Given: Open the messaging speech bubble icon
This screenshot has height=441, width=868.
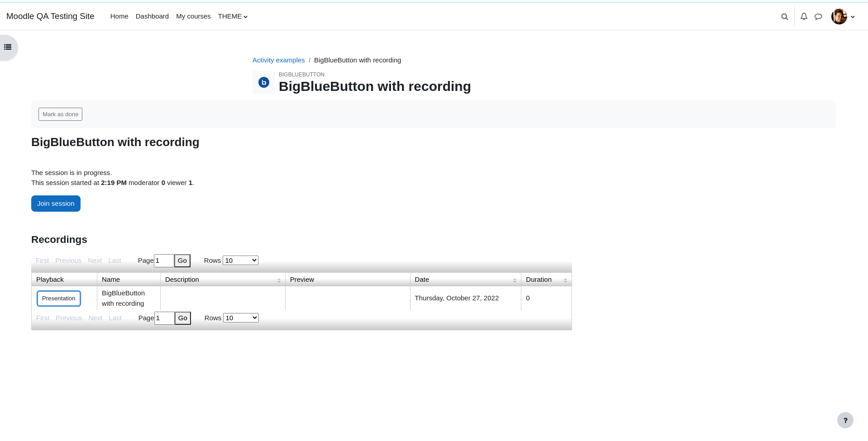Looking at the screenshot, I should pos(818,17).
